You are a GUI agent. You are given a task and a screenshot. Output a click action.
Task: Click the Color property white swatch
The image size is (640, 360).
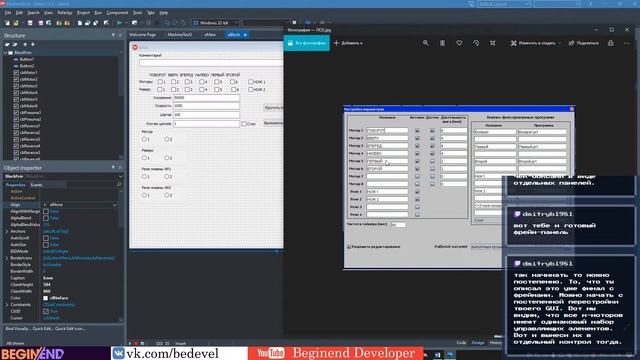coord(46,298)
